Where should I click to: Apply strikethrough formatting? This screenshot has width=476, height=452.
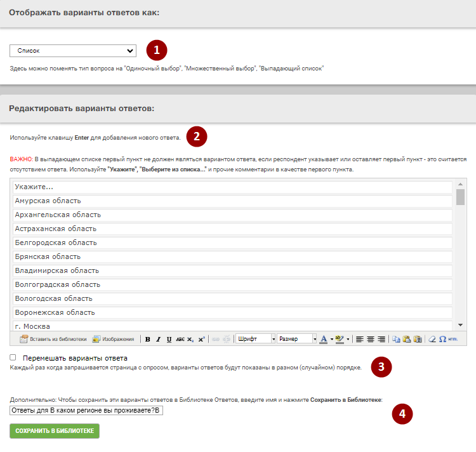pos(180,339)
